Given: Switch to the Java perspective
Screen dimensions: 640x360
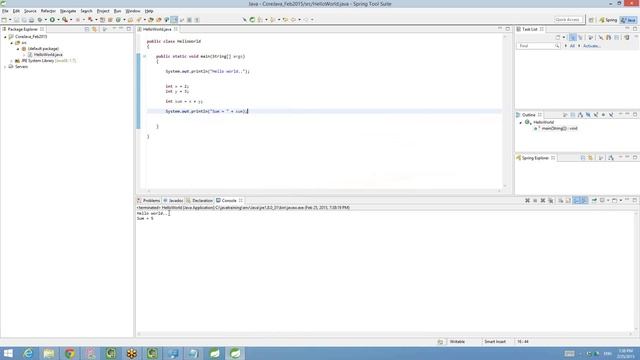Looking at the screenshot, I should click(x=629, y=20).
